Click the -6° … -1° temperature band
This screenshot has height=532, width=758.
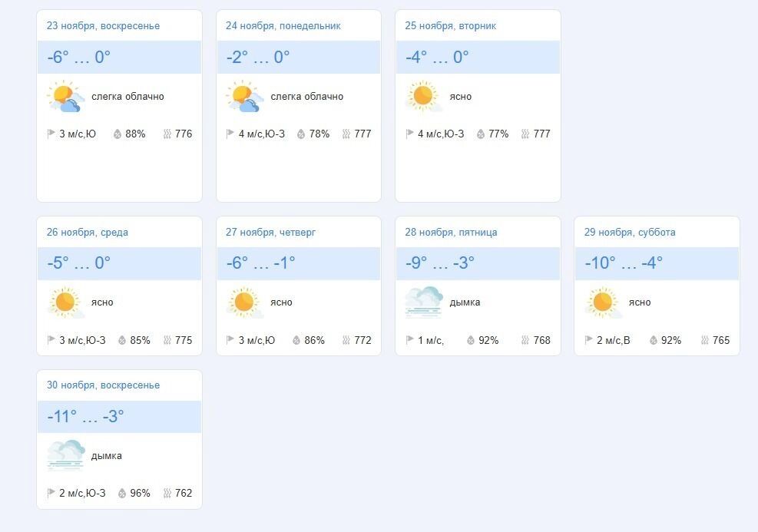pos(298,263)
